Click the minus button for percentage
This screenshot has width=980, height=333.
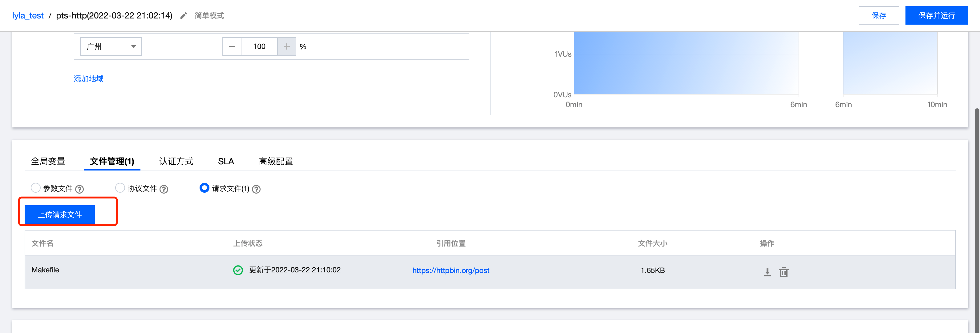(x=232, y=46)
